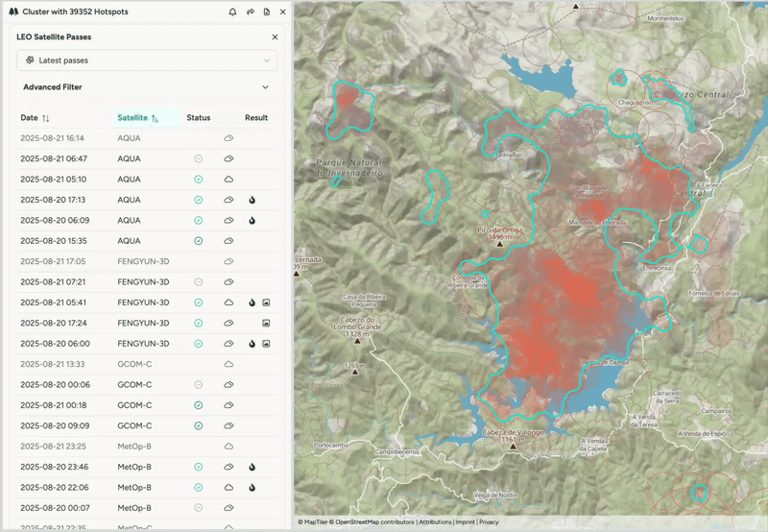Click fire icon for MetOp-B 2025-08-20 23:46
This screenshot has height=532, width=768.
tap(252, 467)
